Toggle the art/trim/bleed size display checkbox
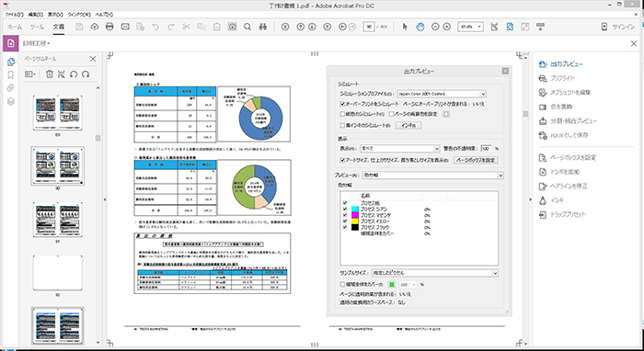The width and height of the screenshot is (644, 351). click(x=342, y=160)
